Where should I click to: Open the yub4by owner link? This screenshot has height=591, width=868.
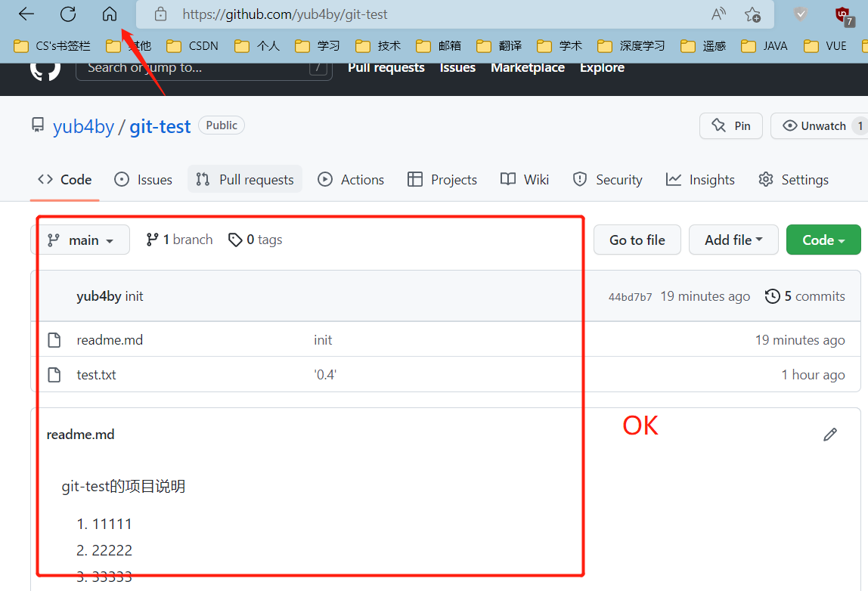(x=84, y=127)
